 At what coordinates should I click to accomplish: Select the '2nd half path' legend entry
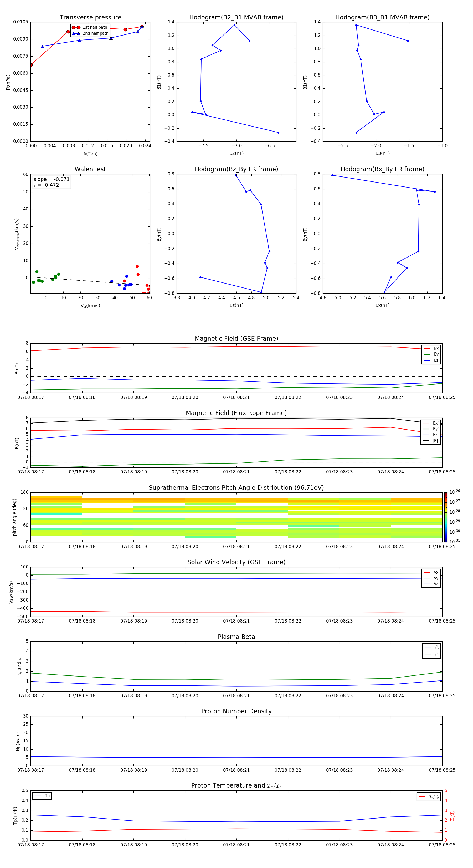pyautogui.click(x=90, y=33)
